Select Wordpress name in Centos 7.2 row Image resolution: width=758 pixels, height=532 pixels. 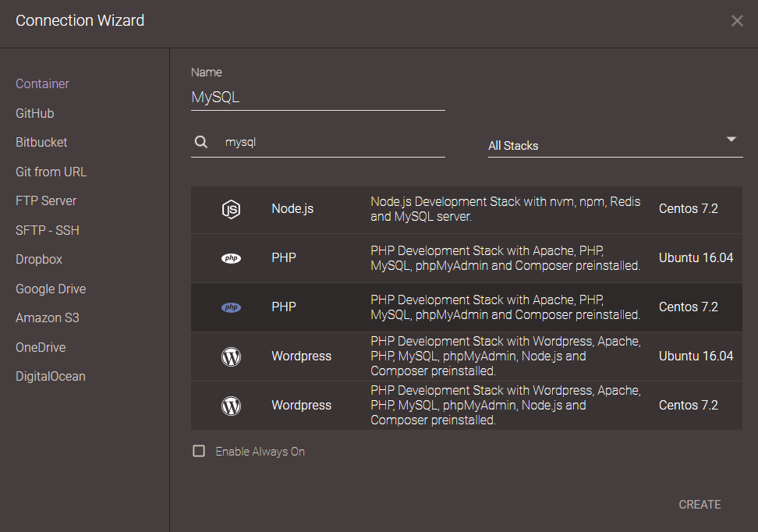[302, 406]
